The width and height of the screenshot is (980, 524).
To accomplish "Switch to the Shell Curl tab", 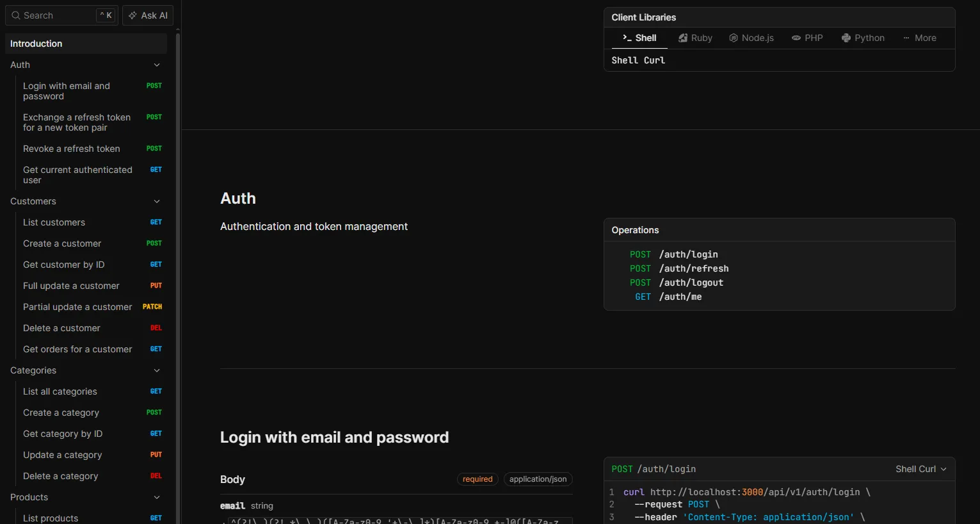I will coord(638,60).
